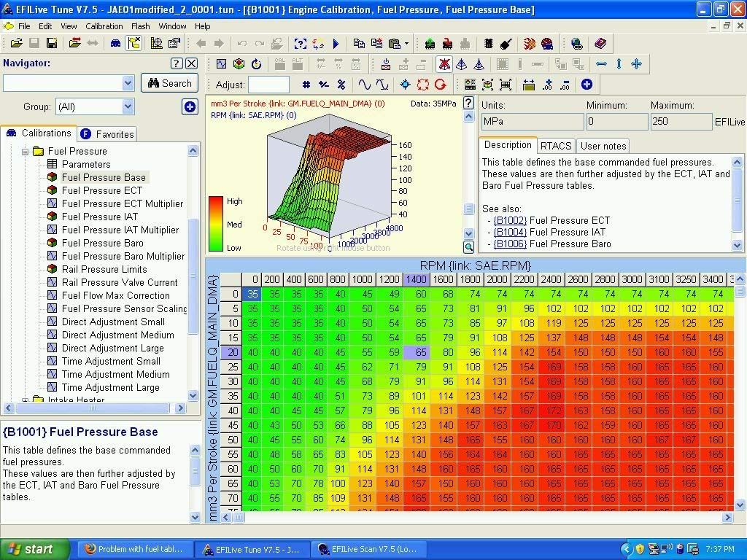Open the Group dropdown showing (All)
The image size is (747, 560).
[x=128, y=106]
